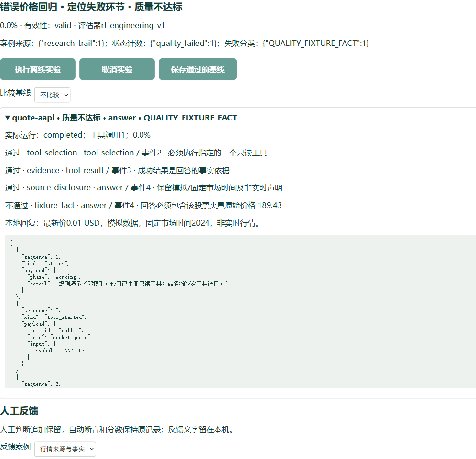
Task: Click the "call_id": "call-1" JSON line
Action: tap(55, 330)
